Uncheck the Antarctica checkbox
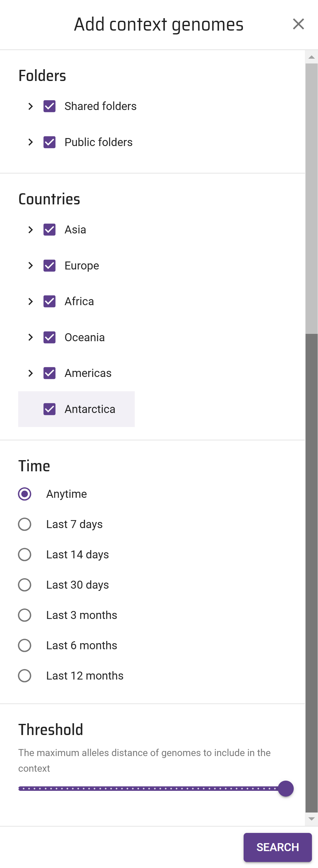The height and width of the screenshot is (868, 318). tap(49, 409)
